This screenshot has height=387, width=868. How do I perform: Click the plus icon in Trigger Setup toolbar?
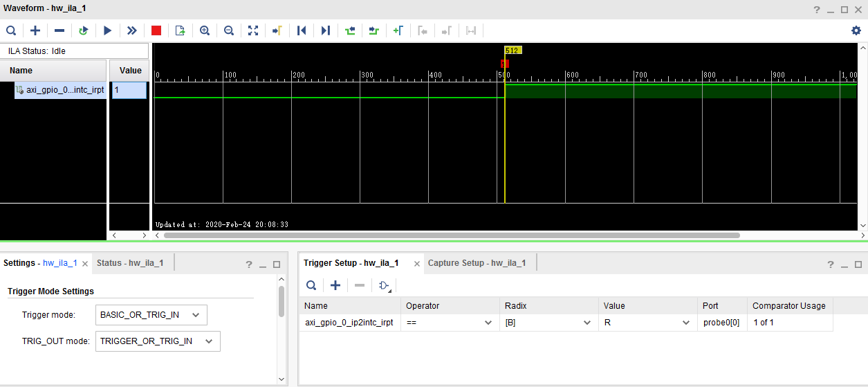coord(335,285)
